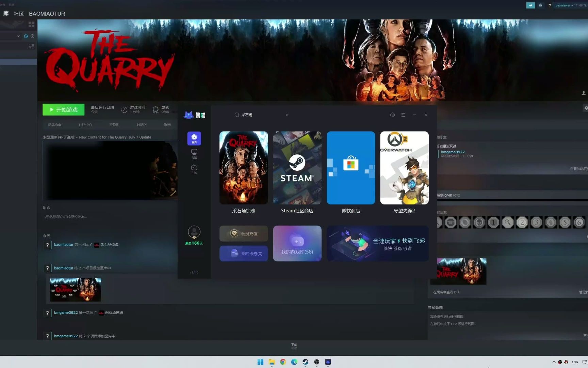Click the skull achievement badge
This screenshot has height=368, width=588.
479,223
